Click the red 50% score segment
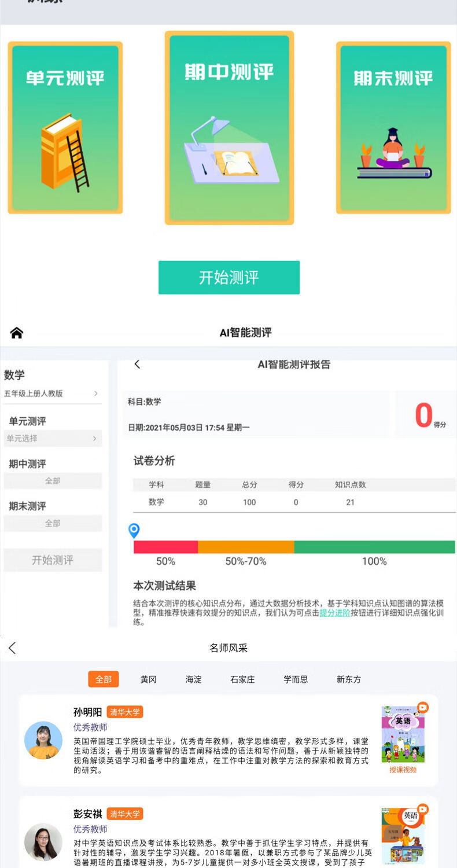This screenshot has height=868, width=457. [x=165, y=547]
